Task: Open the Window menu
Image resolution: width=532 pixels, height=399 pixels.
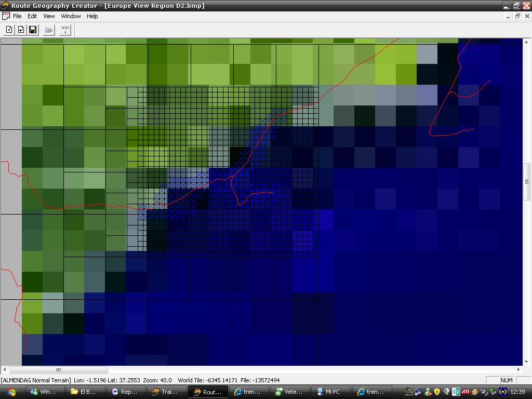Action: tap(71, 16)
